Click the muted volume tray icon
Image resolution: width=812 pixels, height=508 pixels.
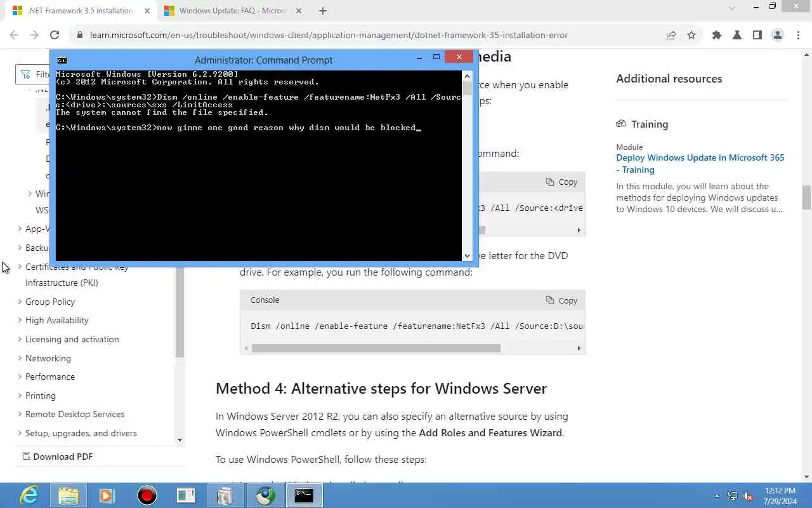(x=748, y=496)
